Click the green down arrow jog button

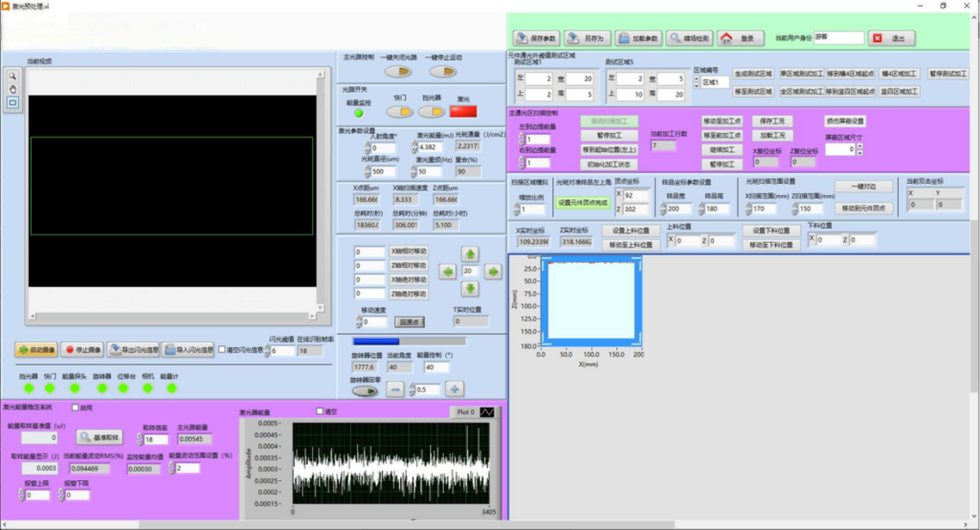[470, 289]
